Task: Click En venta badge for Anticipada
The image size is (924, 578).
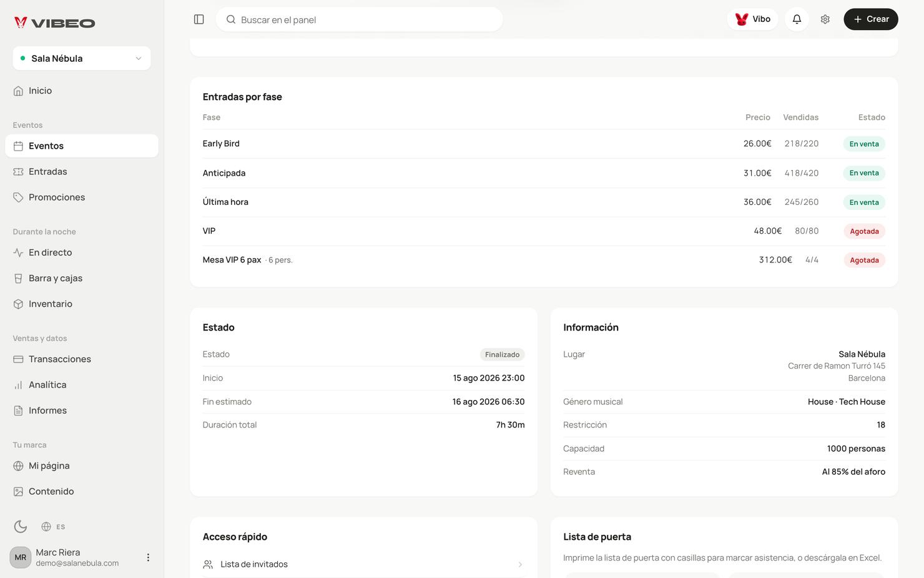Action: (x=864, y=173)
